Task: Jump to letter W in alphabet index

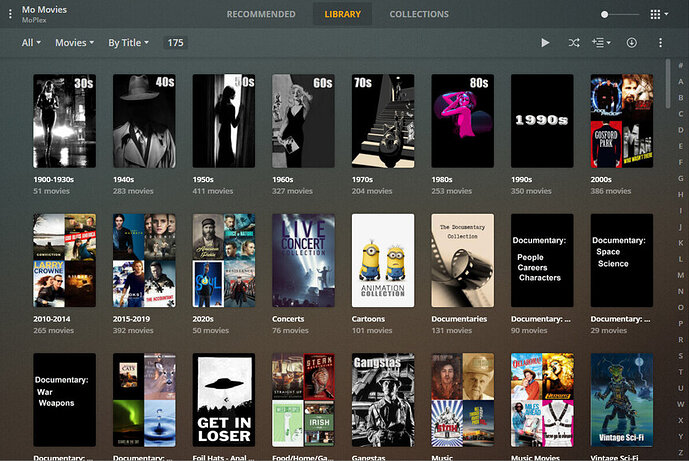Action: click(680, 404)
